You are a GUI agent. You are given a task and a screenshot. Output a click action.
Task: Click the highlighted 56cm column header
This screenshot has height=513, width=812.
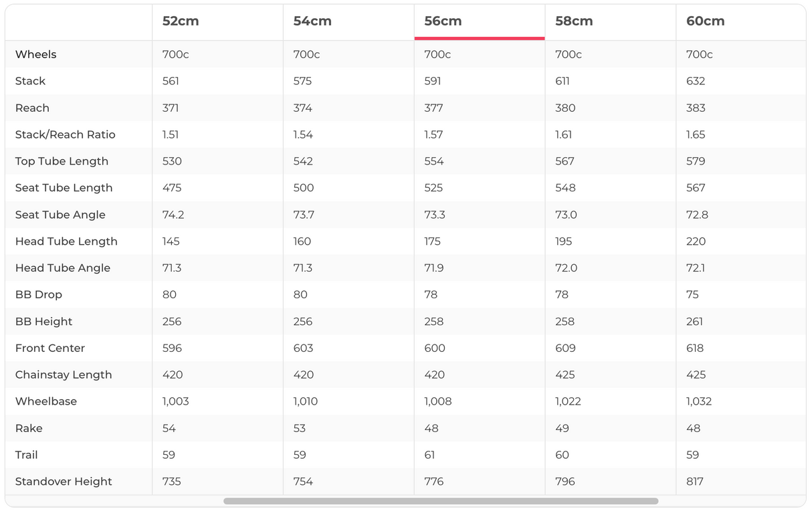pyautogui.click(x=443, y=21)
